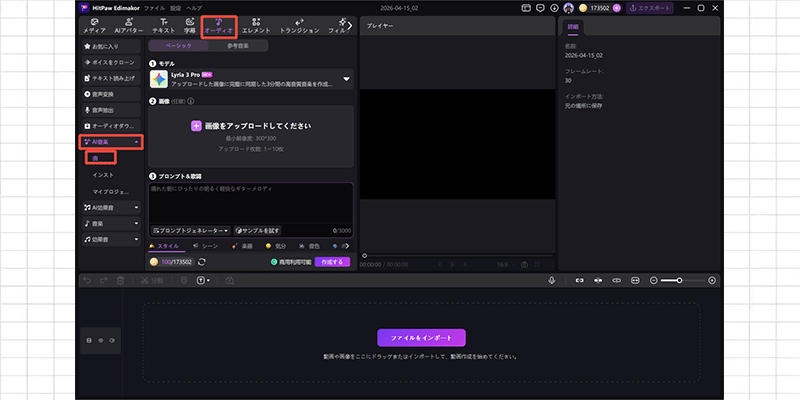Screen dimensions: 800x400
Task: Select the ベーシック mode toggle
Action: 179,45
